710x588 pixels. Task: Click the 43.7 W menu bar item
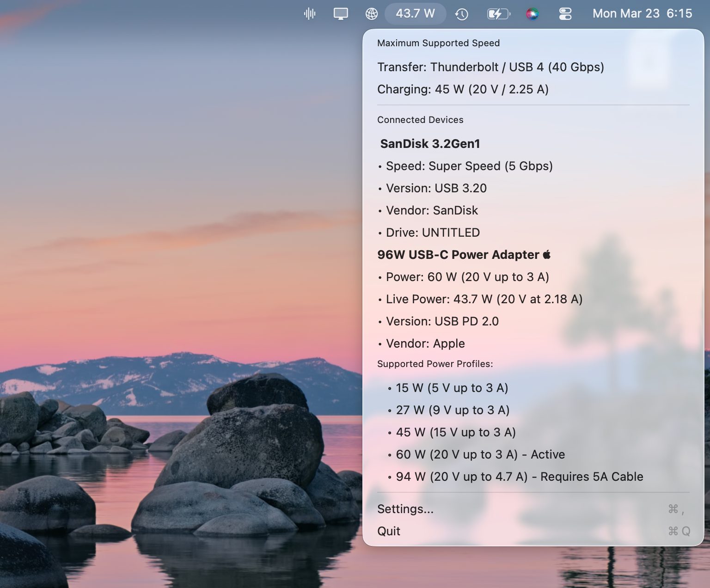[x=415, y=13]
